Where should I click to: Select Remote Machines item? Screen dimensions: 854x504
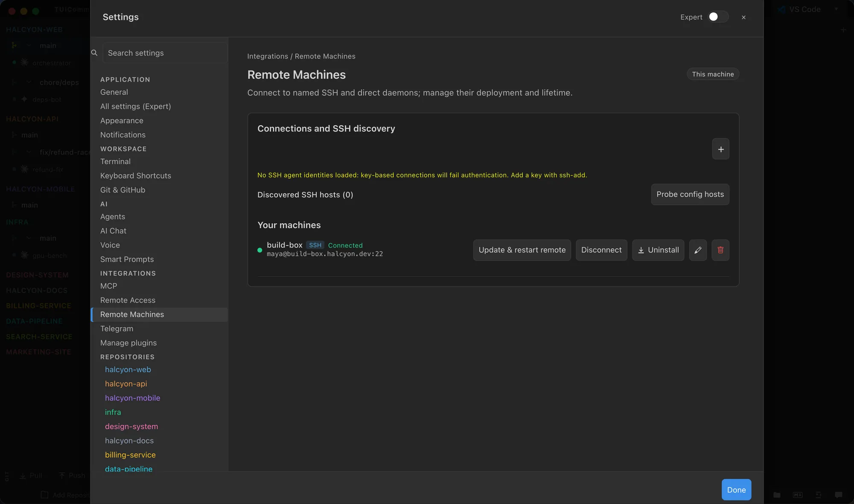159,315
